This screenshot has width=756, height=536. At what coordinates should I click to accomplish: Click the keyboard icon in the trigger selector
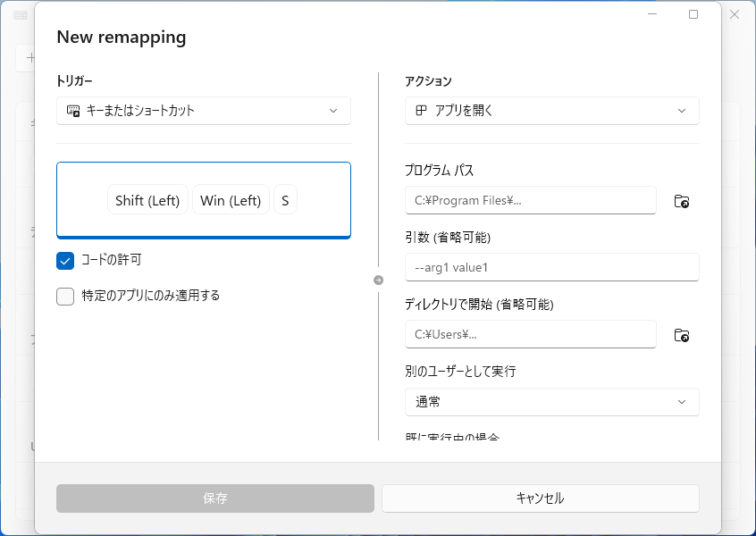click(72, 111)
